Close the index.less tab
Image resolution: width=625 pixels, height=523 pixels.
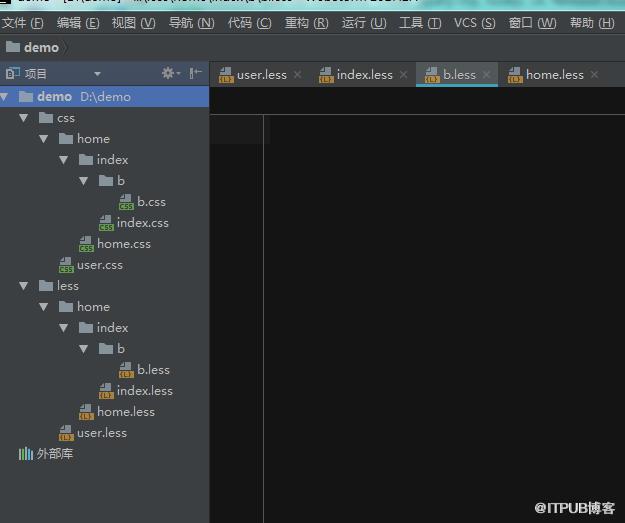pos(403,75)
